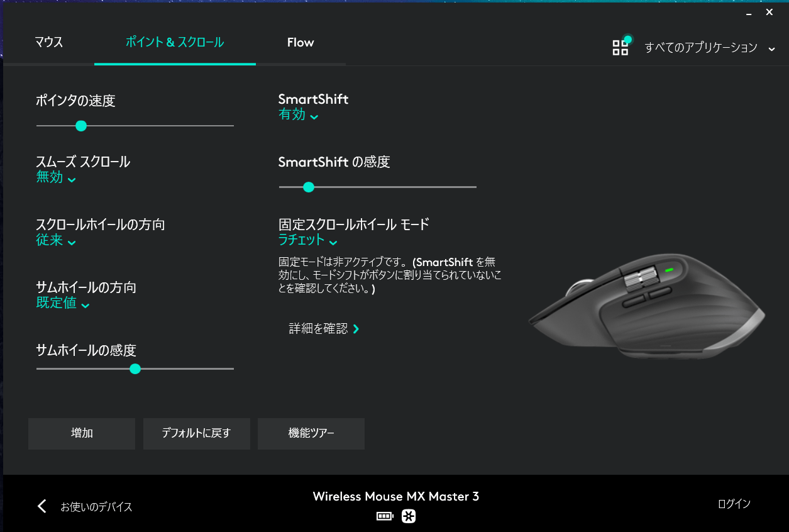This screenshot has width=789, height=532.
Task: Click the ログイン link
Action: 734,504
